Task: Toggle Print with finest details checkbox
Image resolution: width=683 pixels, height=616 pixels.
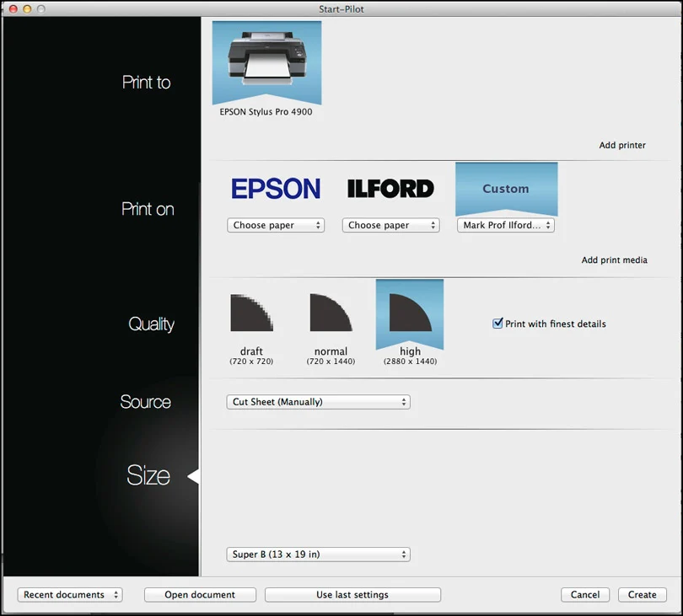Action: click(497, 324)
